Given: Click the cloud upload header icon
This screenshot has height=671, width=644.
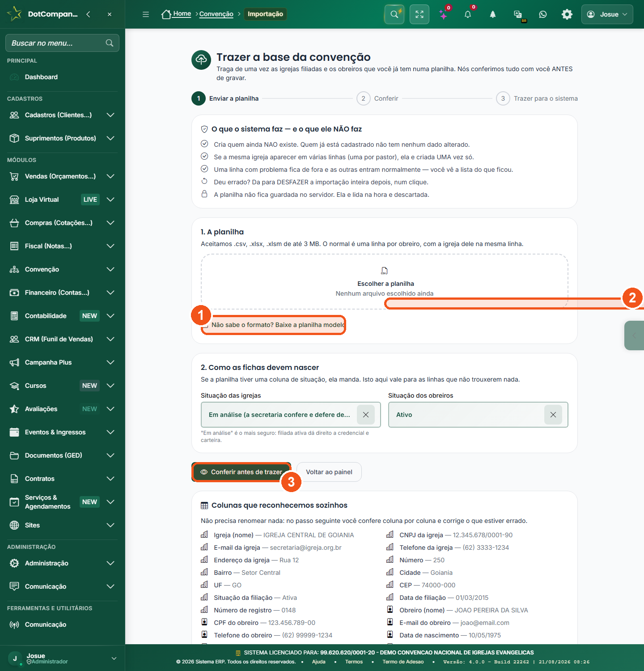Looking at the screenshot, I should (201, 60).
